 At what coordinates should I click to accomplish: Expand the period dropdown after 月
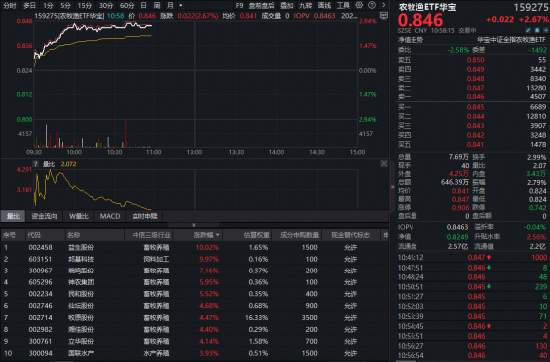181,5
